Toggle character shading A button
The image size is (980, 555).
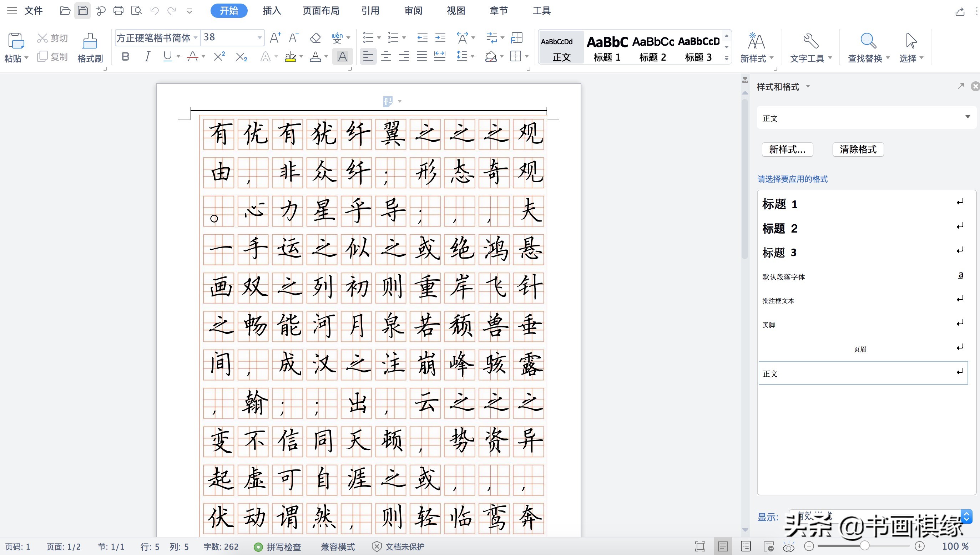pyautogui.click(x=342, y=57)
